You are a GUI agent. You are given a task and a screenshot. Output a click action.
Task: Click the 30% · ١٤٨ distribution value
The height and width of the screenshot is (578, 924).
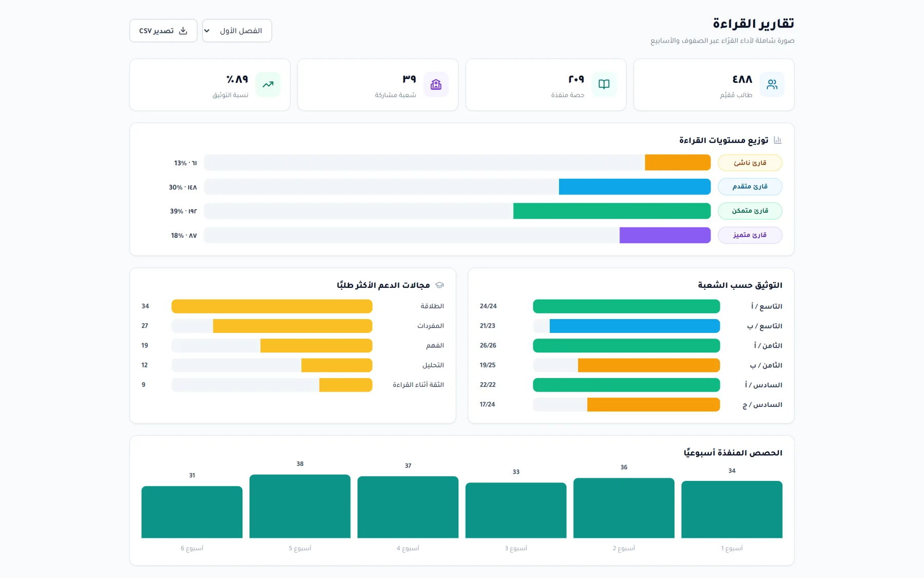pos(183,188)
